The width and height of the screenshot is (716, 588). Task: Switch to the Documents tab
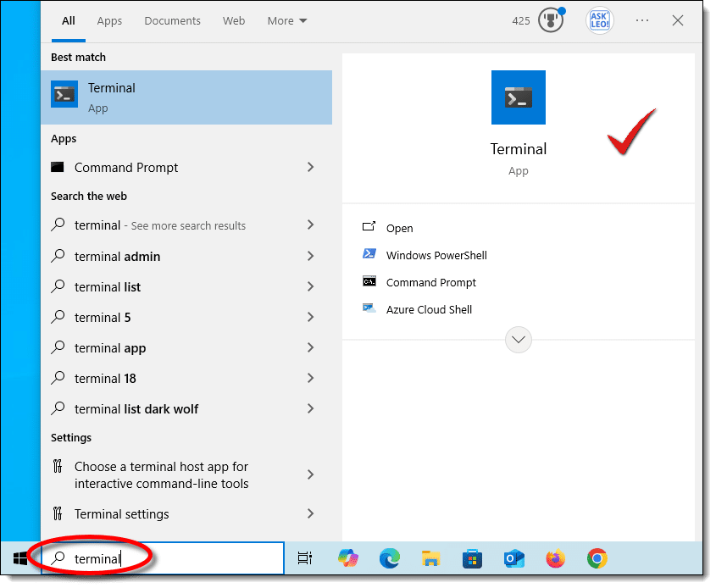172,21
